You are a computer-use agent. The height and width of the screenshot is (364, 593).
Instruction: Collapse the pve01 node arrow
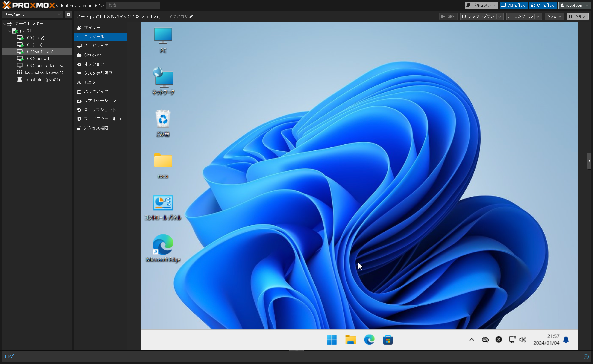tap(10, 31)
